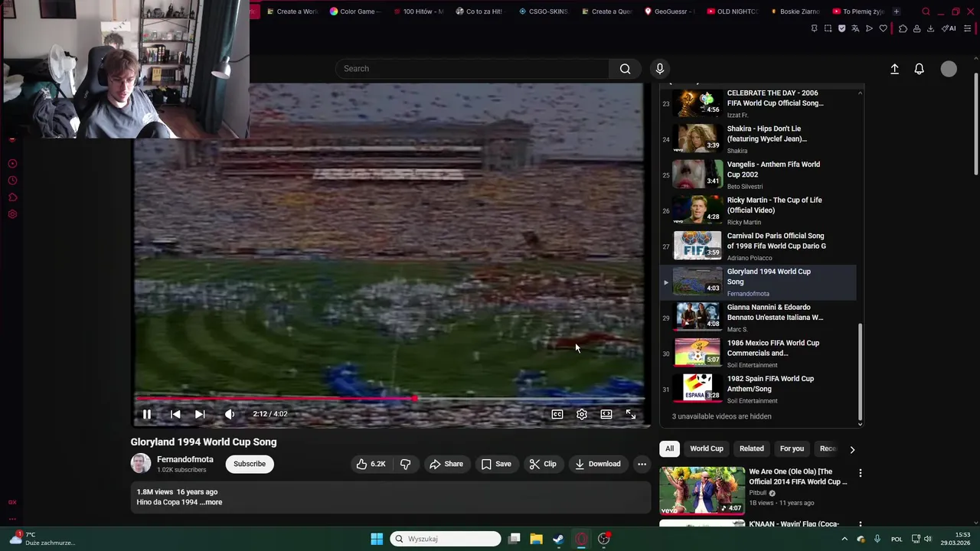980x551 pixels.
Task: Open the YouTube notifications bell
Action: click(x=920, y=69)
